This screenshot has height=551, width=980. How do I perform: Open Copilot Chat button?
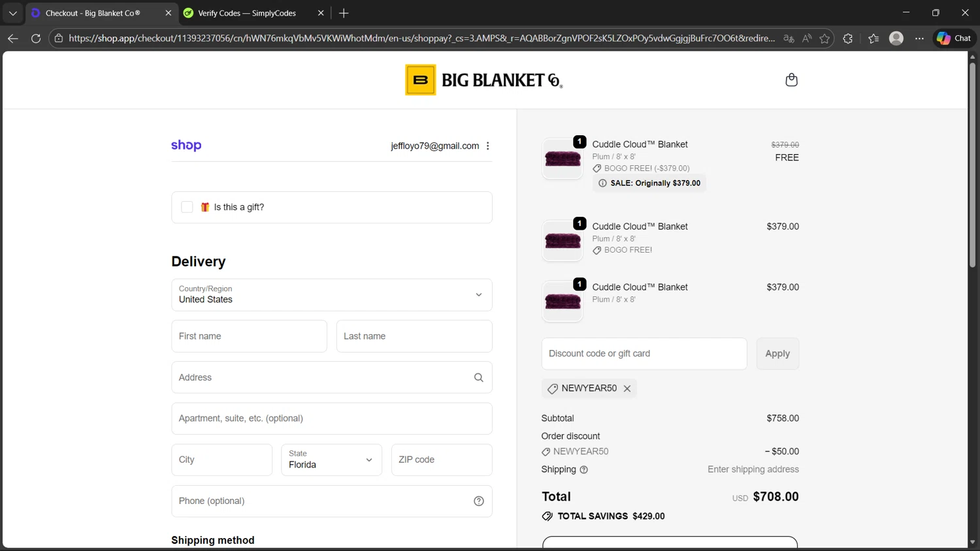(954, 39)
